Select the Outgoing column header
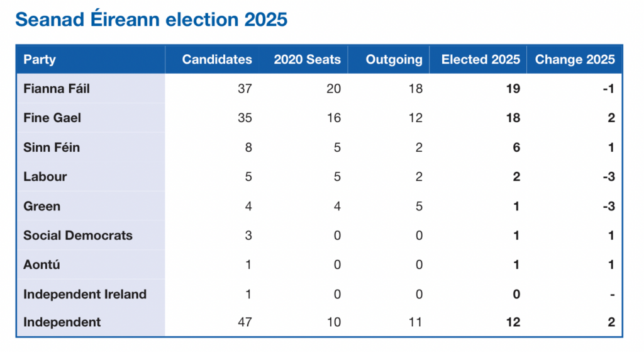Screen dimensions: 644x352 [x=394, y=60]
